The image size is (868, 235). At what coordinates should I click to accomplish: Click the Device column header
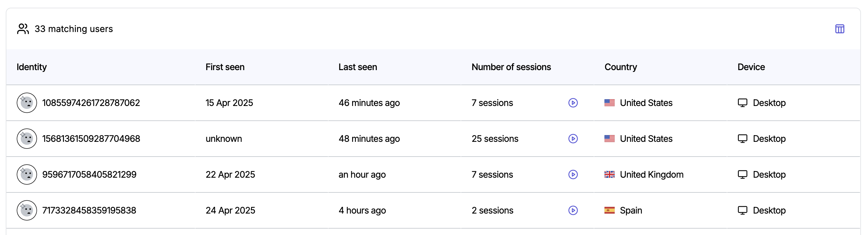(751, 67)
